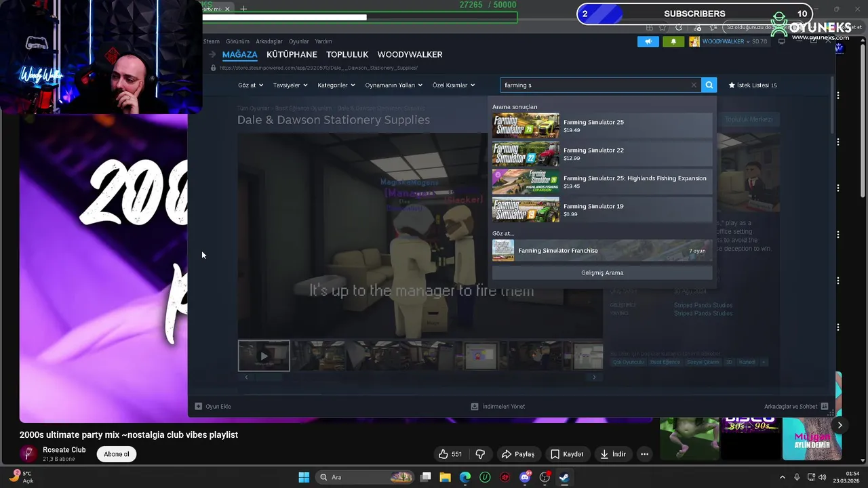Show next YouTube recommendations with arrow

840,425
